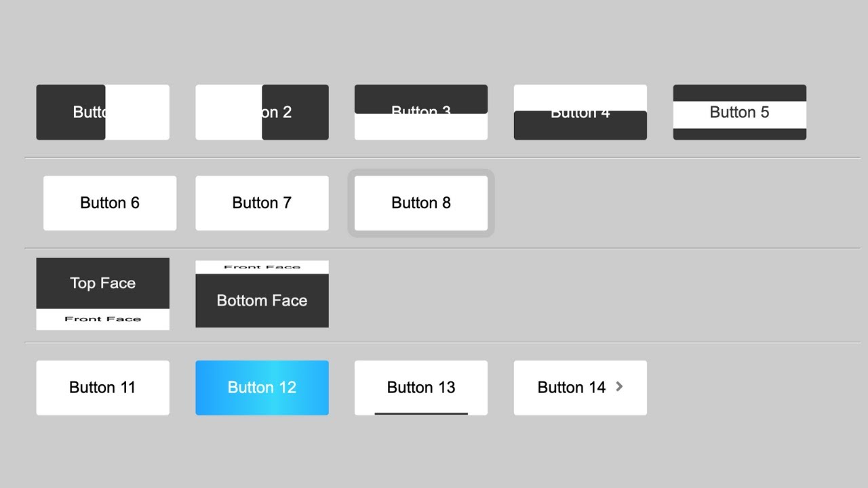
Task: Select Button 3
Action: [420, 113]
